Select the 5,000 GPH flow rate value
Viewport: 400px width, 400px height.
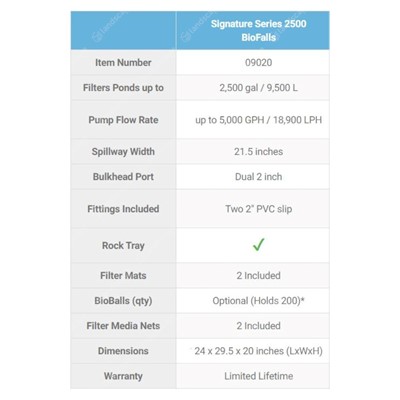click(x=258, y=120)
